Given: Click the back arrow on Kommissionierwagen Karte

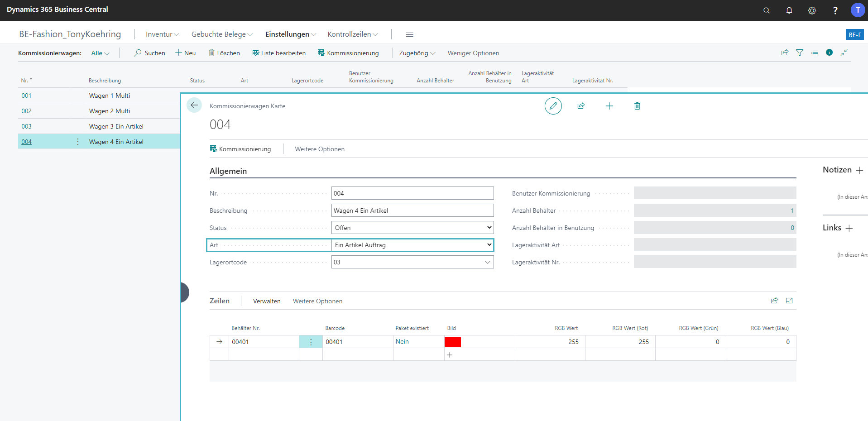Looking at the screenshot, I should 194,105.
